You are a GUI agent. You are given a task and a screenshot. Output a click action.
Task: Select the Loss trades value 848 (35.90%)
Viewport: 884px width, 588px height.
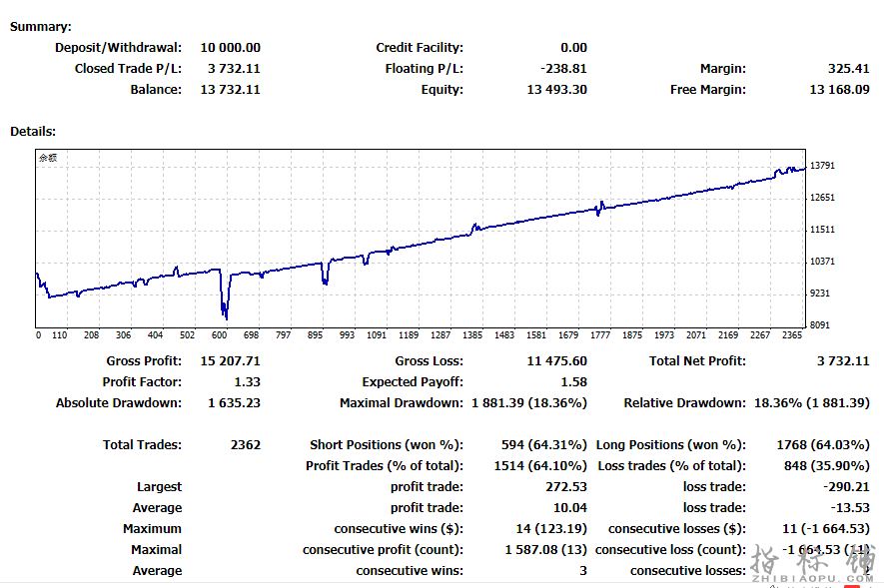coord(826,465)
